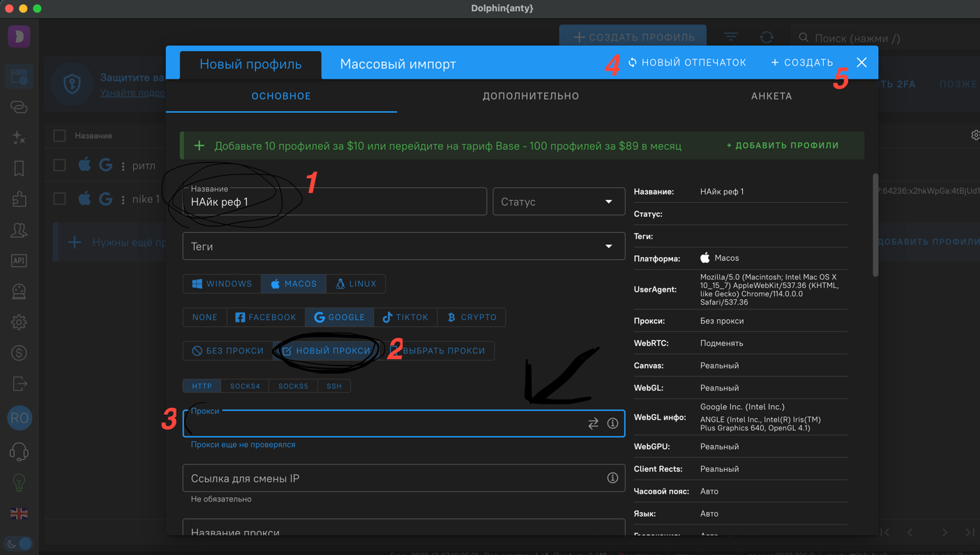Open the proxies link icon in sidebar

19,107
